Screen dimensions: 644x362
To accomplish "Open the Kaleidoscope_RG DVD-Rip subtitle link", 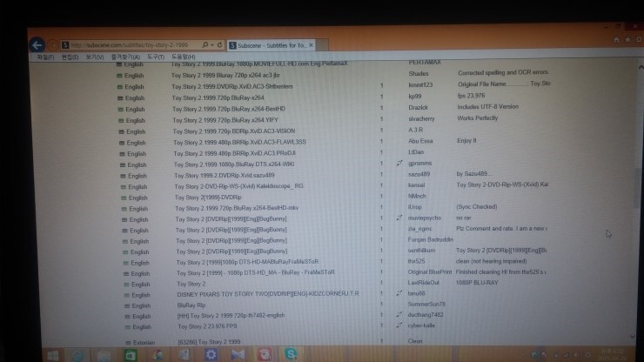I will (x=239, y=186).
